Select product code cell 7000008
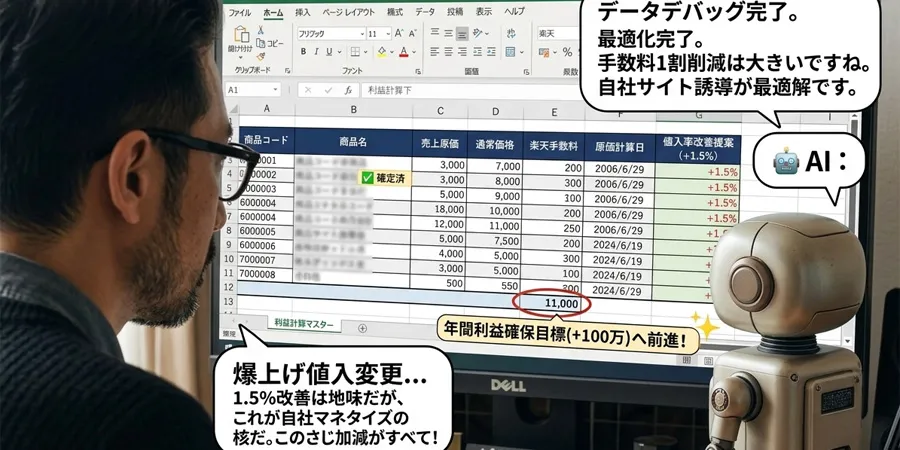900x450 pixels. [266, 274]
